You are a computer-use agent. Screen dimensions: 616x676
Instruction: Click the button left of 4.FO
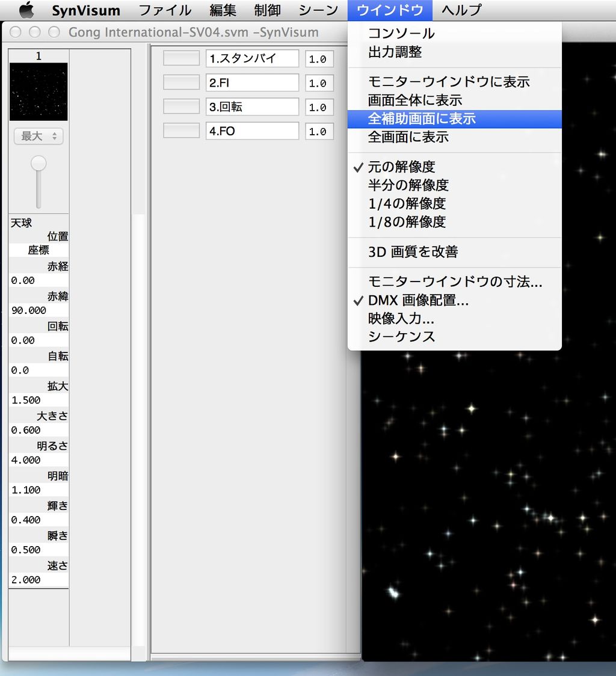[x=181, y=131]
